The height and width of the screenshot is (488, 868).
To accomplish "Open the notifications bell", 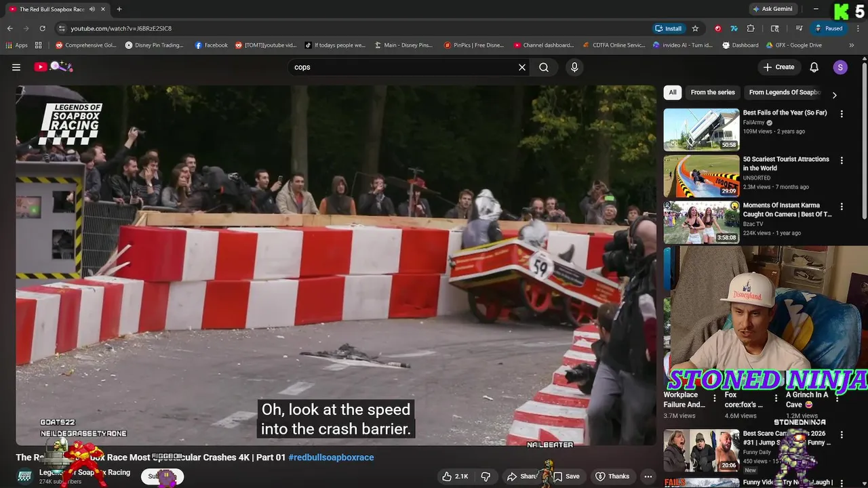I will 814,67.
